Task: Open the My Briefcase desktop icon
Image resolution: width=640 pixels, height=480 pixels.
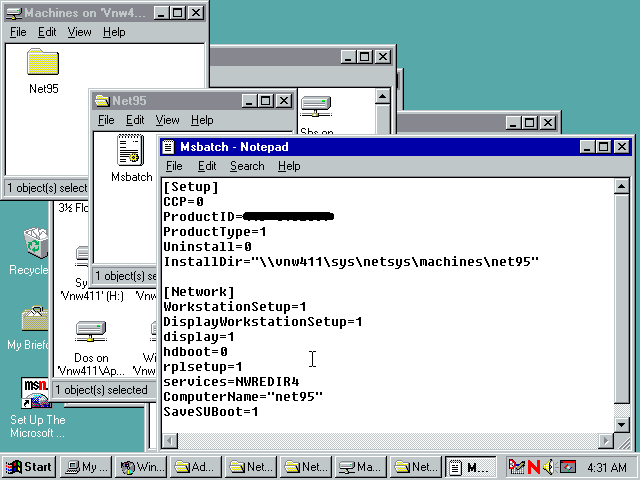Action: point(35,318)
